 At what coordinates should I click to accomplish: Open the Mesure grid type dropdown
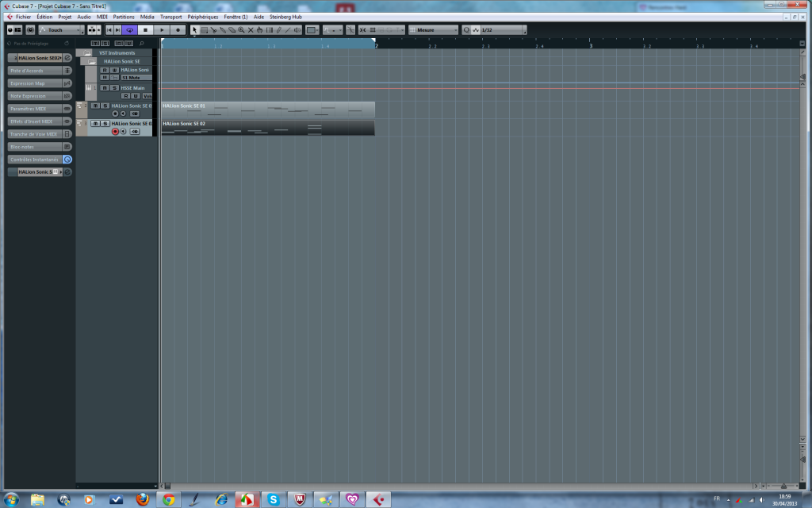[x=434, y=30]
